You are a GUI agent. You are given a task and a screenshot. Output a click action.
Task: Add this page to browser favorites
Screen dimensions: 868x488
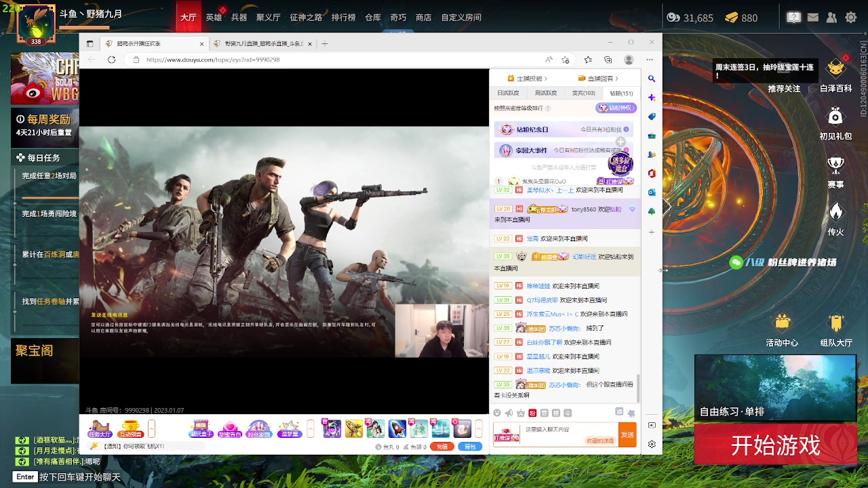click(566, 60)
